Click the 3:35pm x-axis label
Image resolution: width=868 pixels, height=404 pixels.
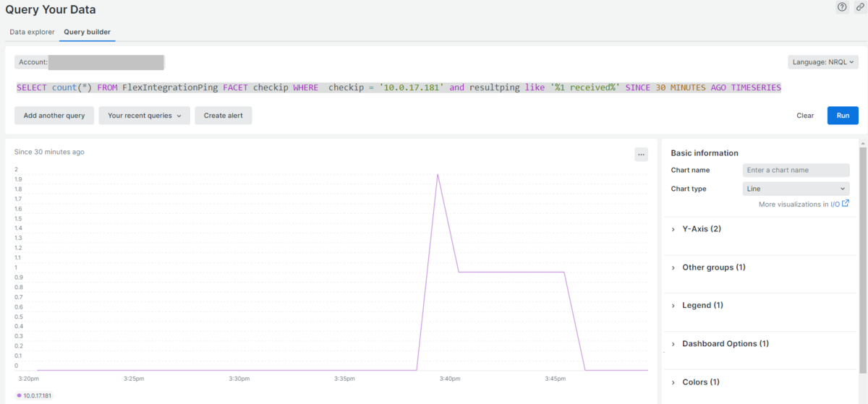344,379
